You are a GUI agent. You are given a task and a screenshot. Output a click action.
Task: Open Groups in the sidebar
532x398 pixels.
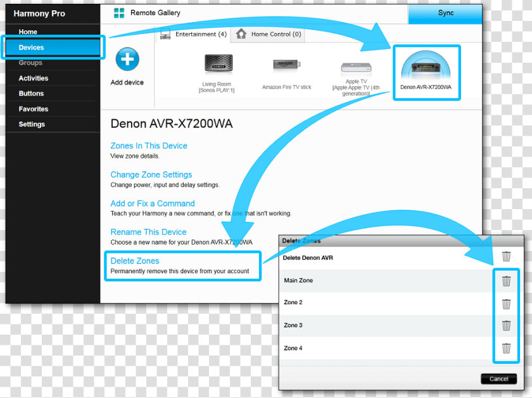tap(30, 63)
